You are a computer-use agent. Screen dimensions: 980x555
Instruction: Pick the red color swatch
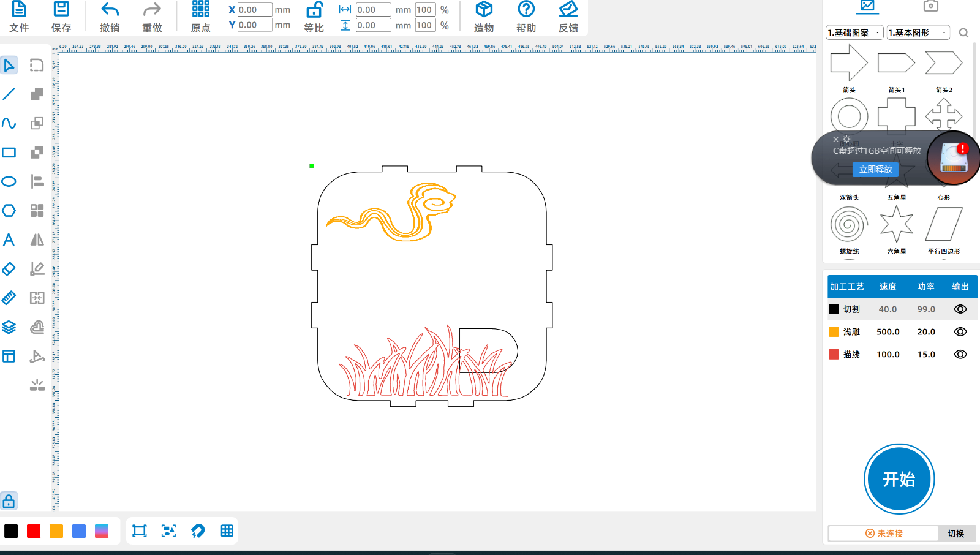[x=34, y=531]
